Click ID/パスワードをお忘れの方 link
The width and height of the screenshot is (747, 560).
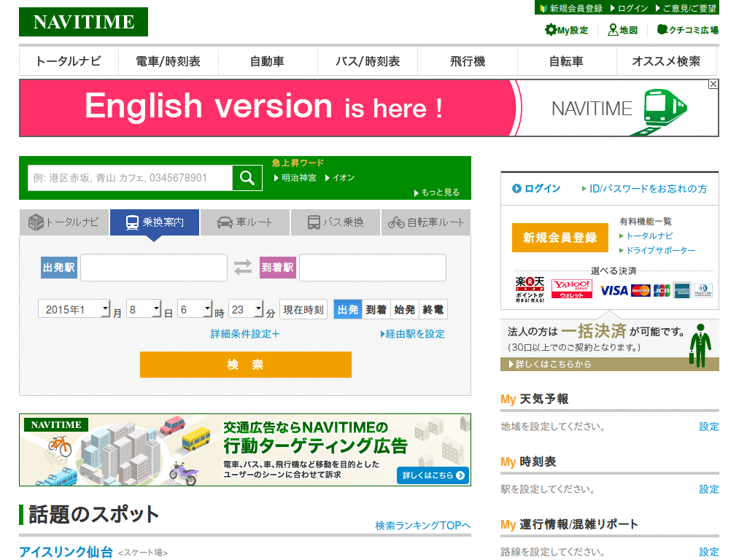point(645,189)
